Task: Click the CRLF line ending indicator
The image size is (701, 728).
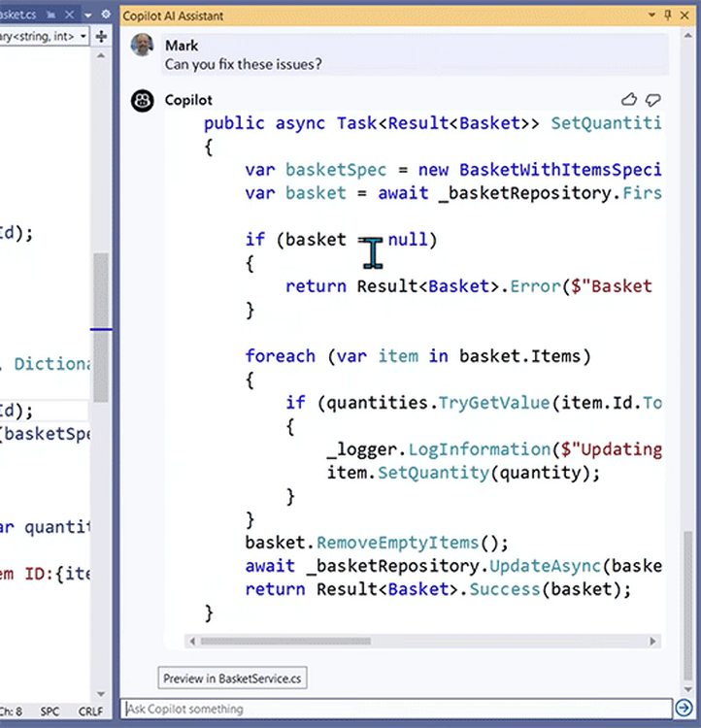Action: 90,711
